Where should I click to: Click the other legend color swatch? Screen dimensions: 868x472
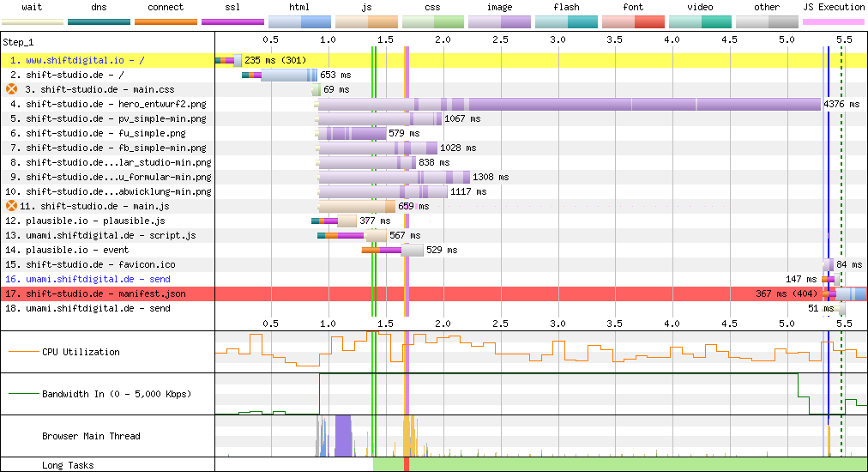coord(767,22)
